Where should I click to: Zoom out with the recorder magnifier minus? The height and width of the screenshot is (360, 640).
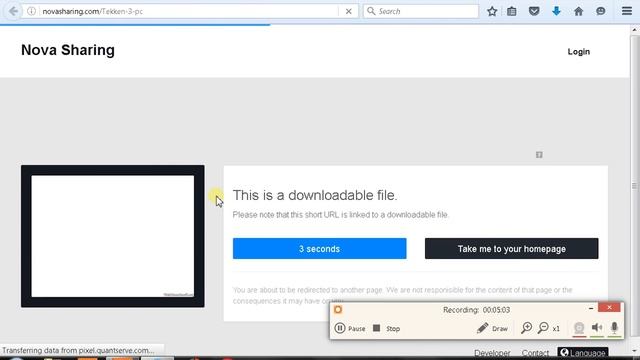coord(543,328)
